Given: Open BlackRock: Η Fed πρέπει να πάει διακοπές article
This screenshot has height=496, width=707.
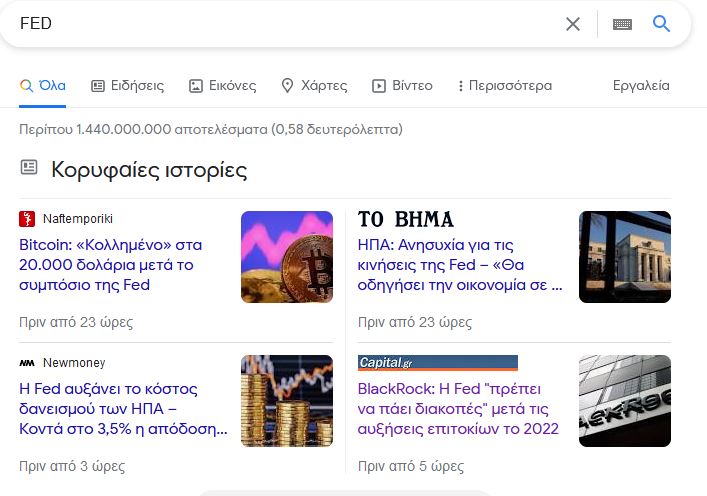Looking at the screenshot, I should (458, 409).
